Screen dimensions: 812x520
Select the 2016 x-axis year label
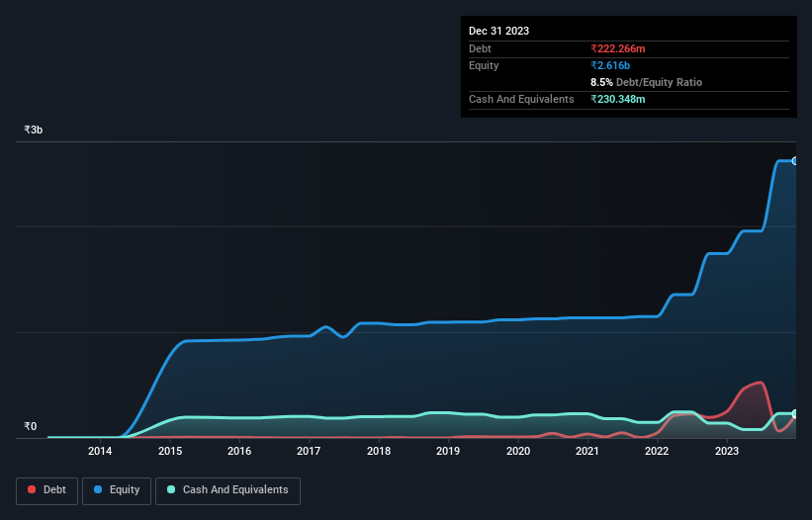[x=239, y=451]
